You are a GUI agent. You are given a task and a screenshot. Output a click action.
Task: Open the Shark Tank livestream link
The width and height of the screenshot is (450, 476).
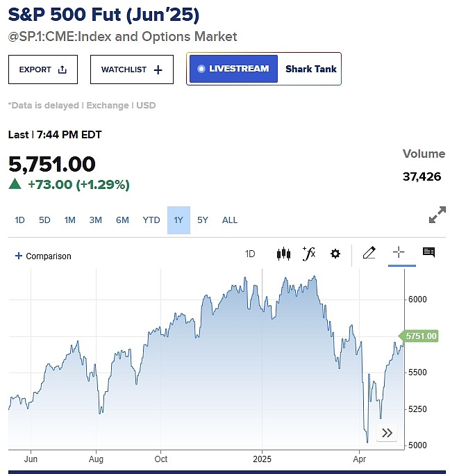click(x=310, y=69)
